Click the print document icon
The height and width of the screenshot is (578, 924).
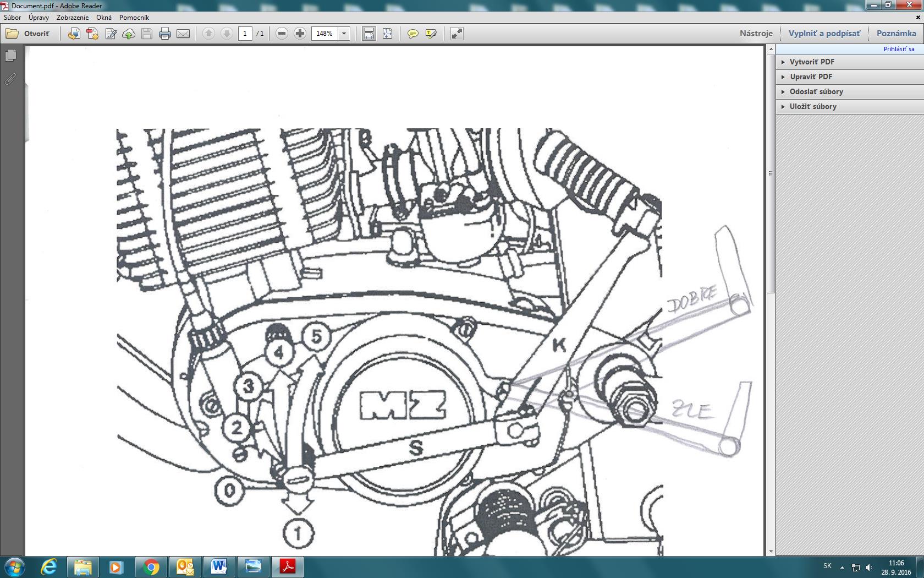tap(164, 34)
